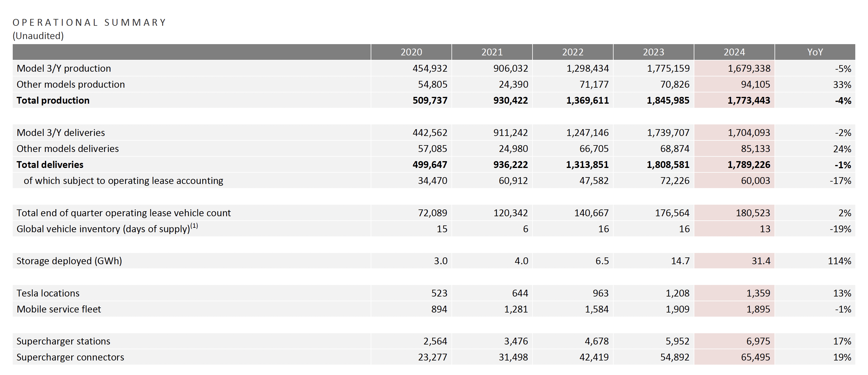Click Supercharger stations row label
The height and width of the screenshot is (375, 868).
click(x=63, y=341)
